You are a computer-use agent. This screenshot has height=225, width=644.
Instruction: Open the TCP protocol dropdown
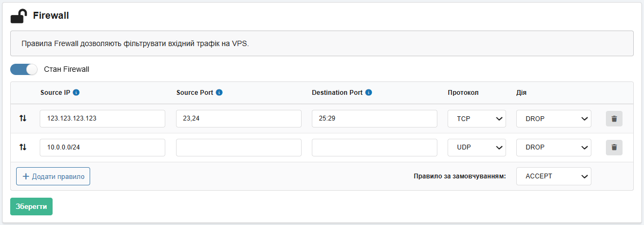click(x=477, y=119)
